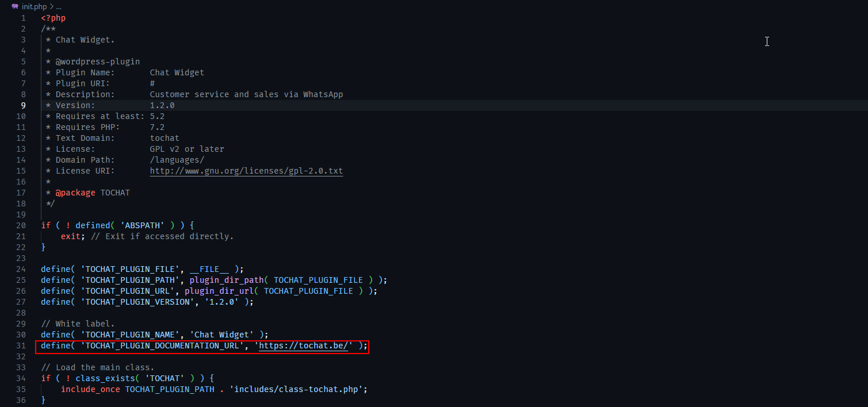Click the '// Load the main class.' comment
The width and height of the screenshot is (868, 407).
[x=98, y=367]
